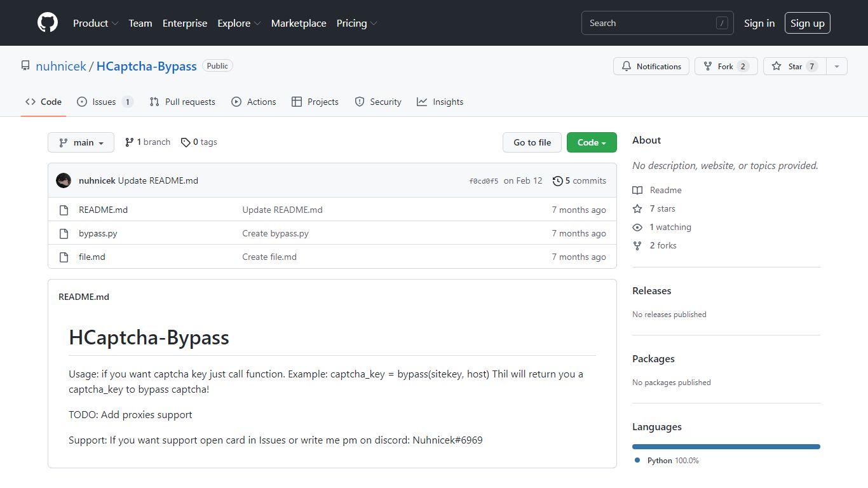
Task: Open the Releases heading link
Action: point(651,290)
